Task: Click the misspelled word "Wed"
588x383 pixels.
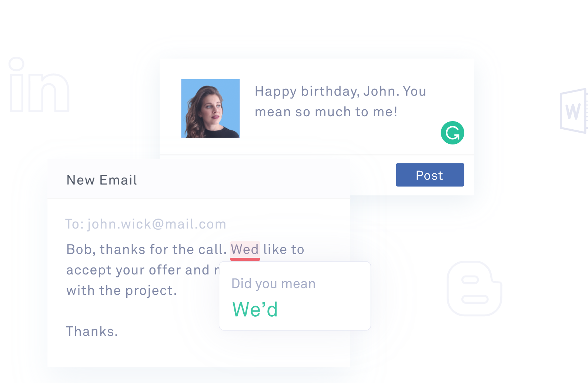Action: coord(245,250)
